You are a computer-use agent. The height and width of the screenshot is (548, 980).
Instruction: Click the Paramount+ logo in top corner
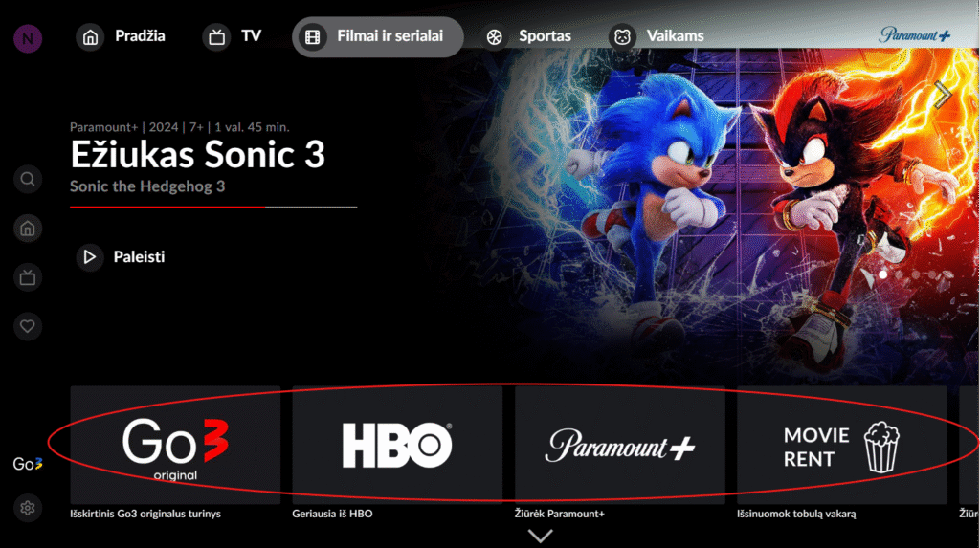pos(914,35)
